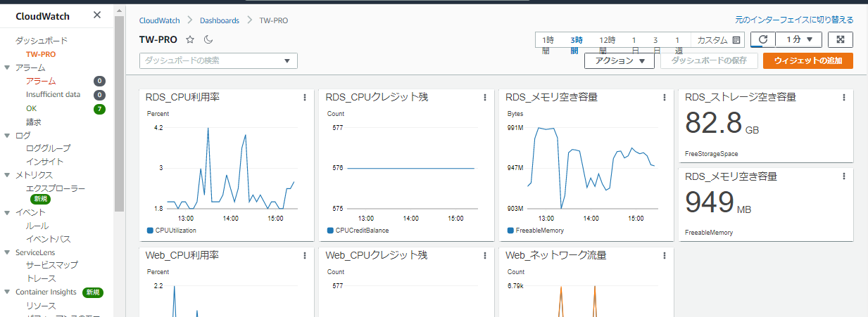Open the RDS_ストレージ空き容量 widget menu
868x317 pixels.
pyautogui.click(x=844, y=97)
